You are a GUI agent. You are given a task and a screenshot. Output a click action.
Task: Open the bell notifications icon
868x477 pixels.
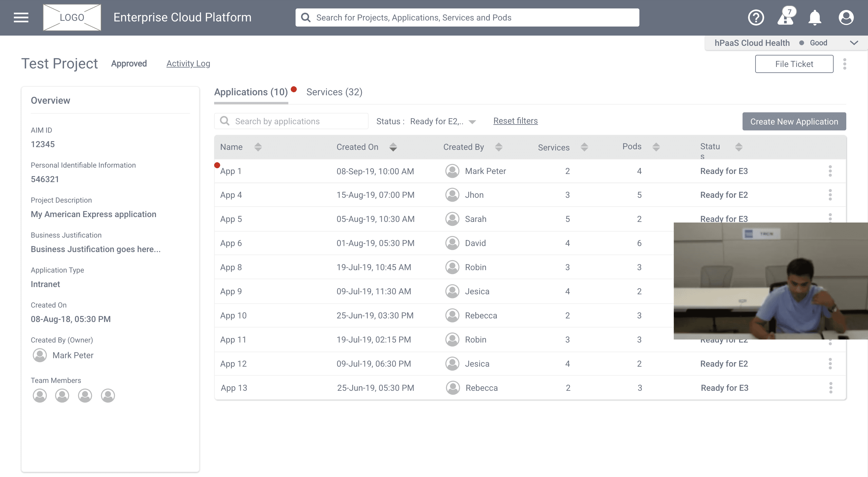815,17
